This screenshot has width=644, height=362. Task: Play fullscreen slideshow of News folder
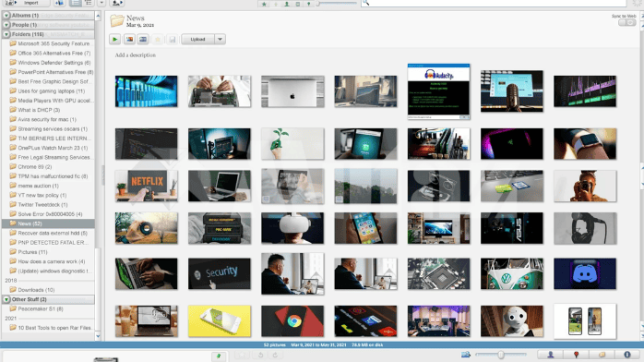(114, 40)
